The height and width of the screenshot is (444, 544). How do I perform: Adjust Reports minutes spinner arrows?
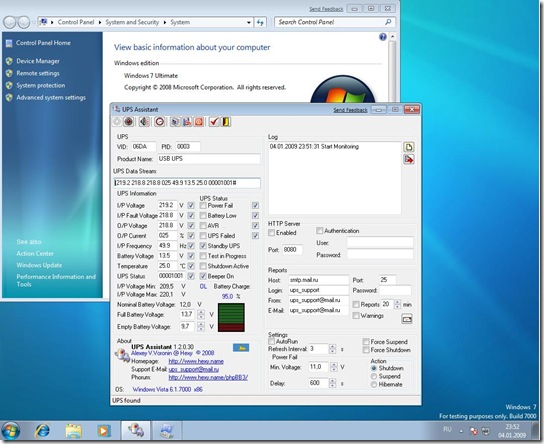(398, 305)
